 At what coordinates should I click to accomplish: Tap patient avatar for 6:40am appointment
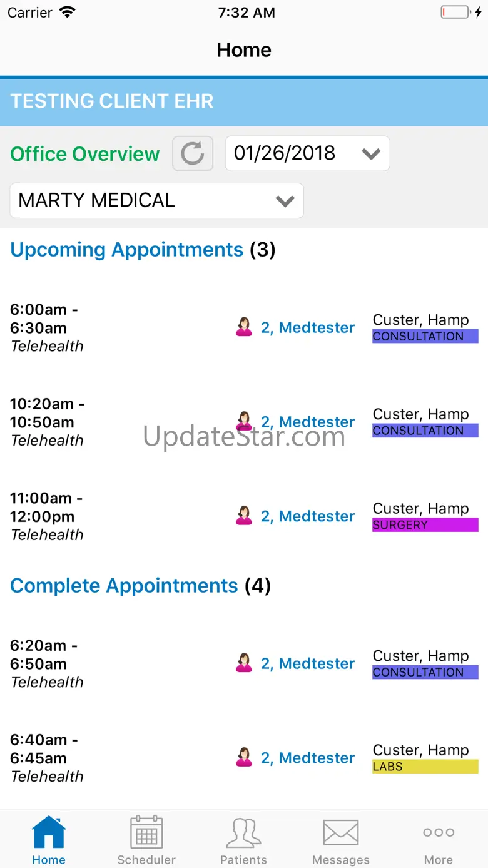click(x=244, y=758)
